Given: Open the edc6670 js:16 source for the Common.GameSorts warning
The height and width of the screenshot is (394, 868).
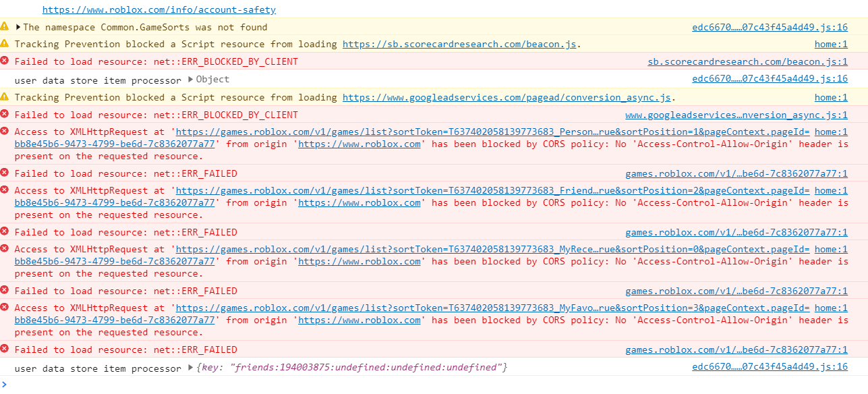Looking at the screenshot, I should (x=770, y=28).
